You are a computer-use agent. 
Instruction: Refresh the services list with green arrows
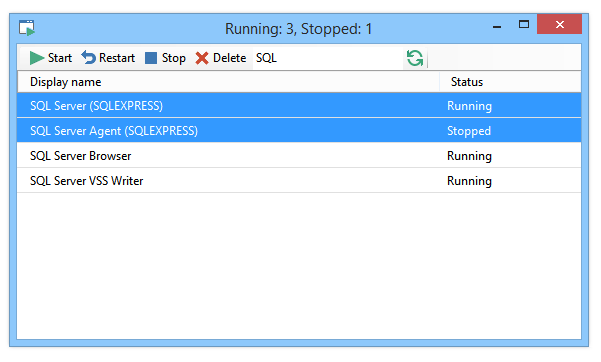tap(415, 58)
